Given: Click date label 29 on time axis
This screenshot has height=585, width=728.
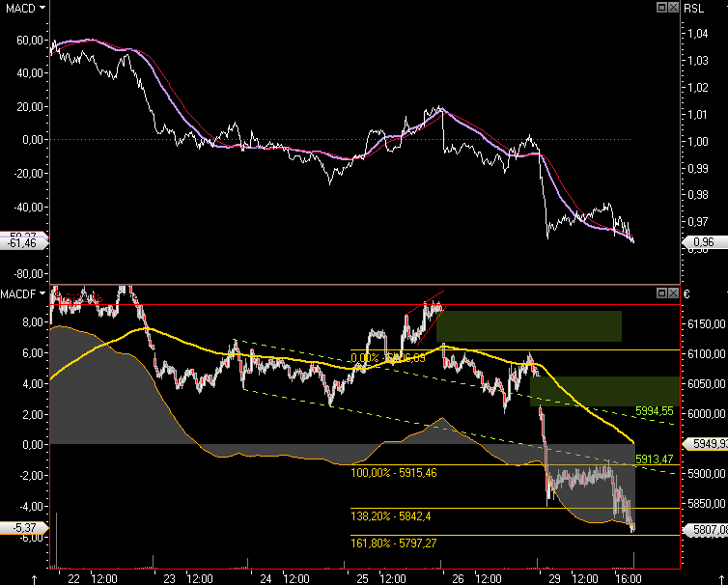Looking at the screenshot, I should coord(554,578).
